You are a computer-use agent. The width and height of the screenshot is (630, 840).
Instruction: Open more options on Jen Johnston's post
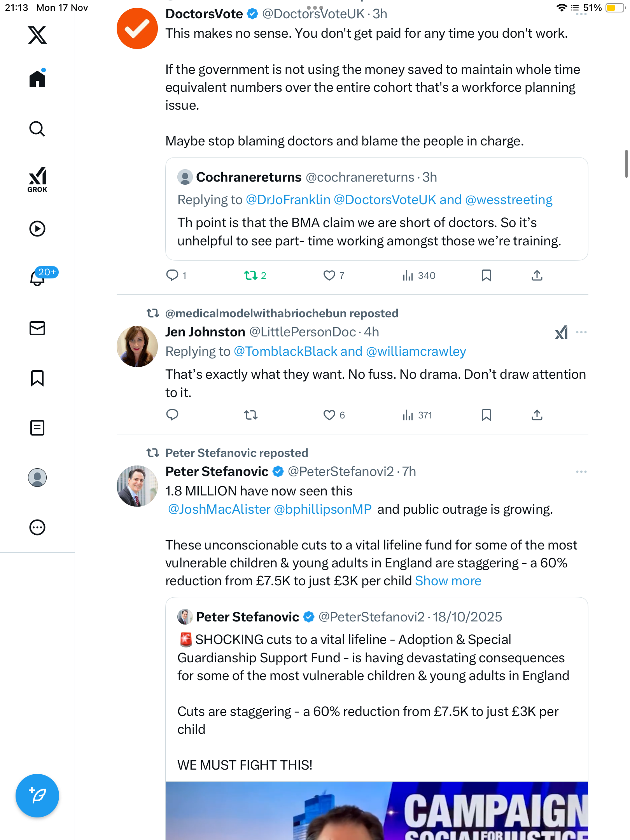581,332
